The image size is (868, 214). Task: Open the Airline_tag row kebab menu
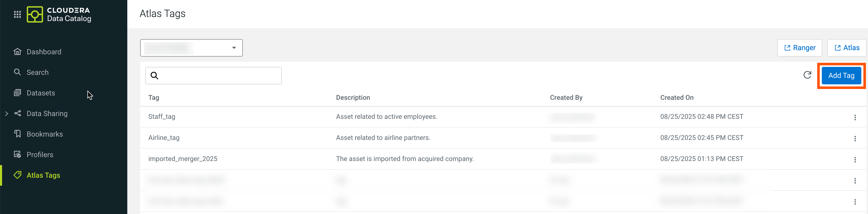pos(854,138)
